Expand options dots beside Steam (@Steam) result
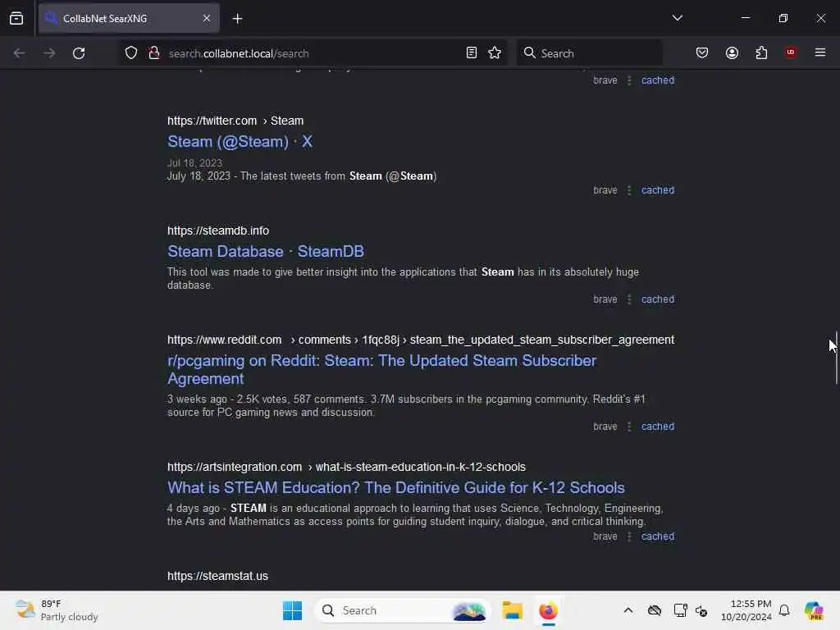 point(629,190)
